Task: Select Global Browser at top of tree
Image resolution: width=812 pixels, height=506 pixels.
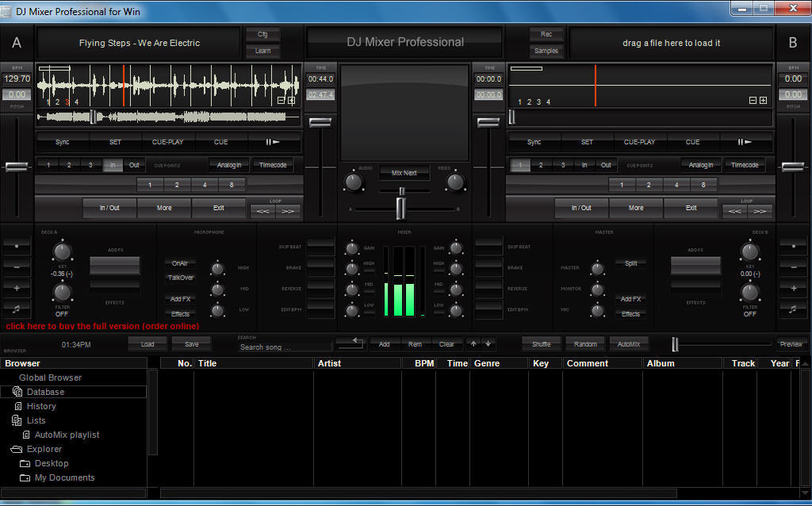Action: [50, 378]
